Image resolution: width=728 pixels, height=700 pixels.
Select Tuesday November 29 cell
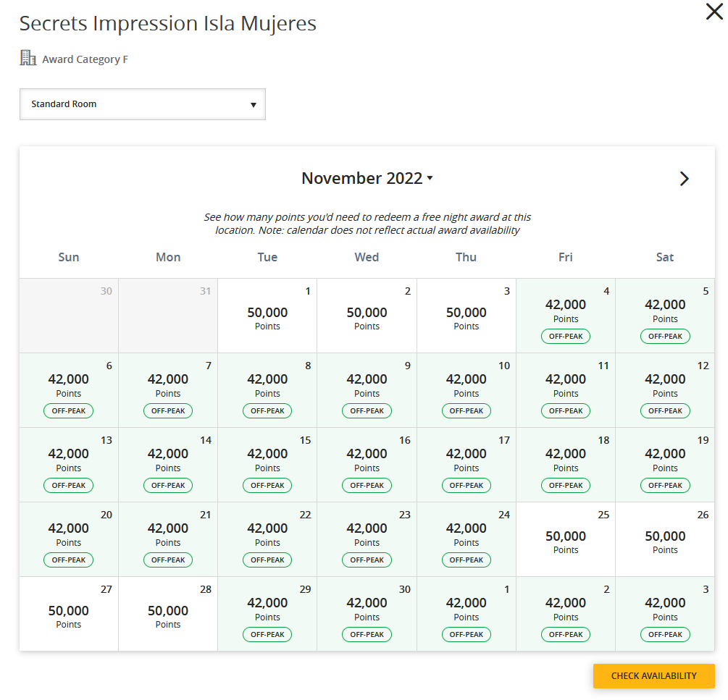(267, 614)
